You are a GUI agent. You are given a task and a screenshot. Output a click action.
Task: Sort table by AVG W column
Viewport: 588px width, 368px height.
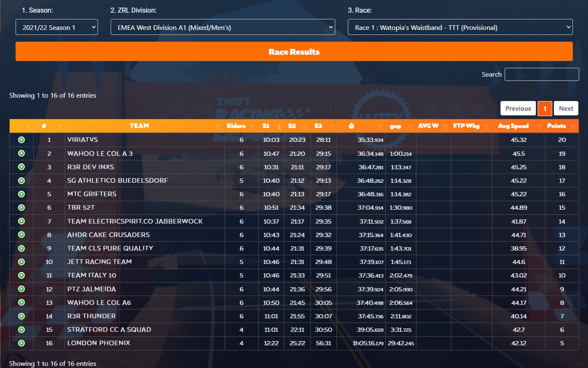point(433,126)
